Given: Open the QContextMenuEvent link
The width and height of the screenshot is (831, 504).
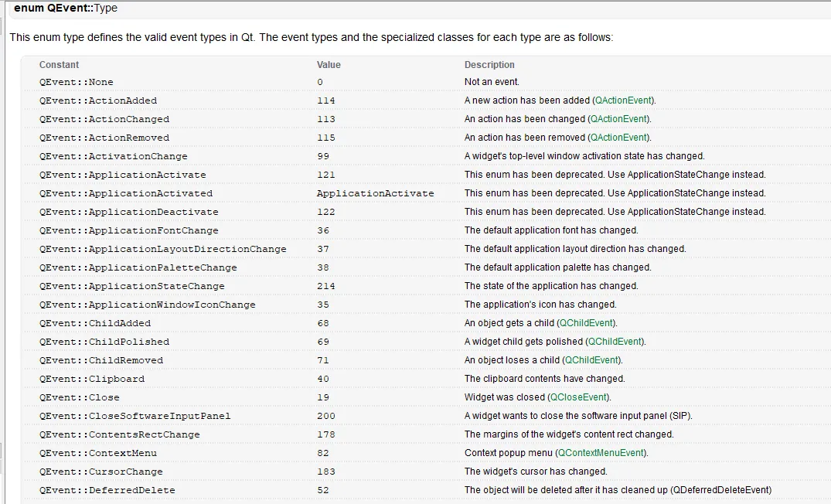Looking at the screenshot, I should tap(601, 453).
